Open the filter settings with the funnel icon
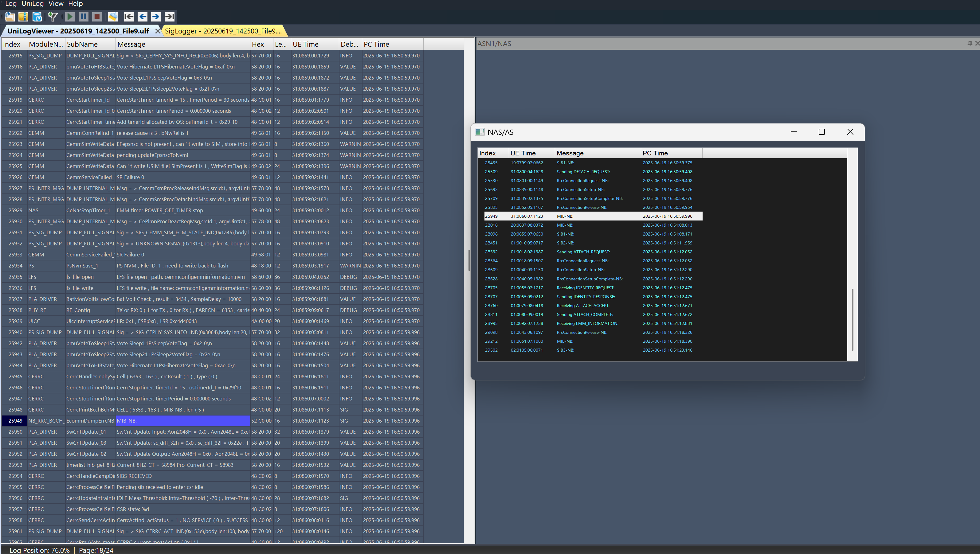This screenshot has height=554, width=980. point(53,16)
